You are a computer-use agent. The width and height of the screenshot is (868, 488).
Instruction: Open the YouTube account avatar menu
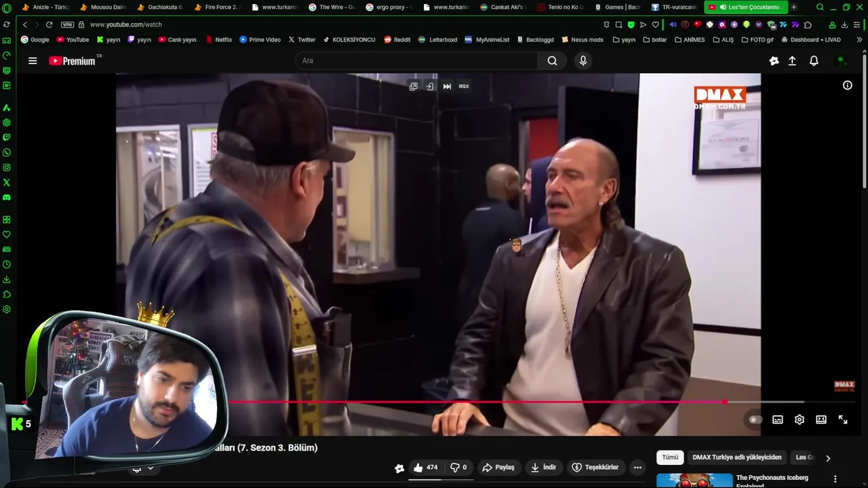coord(841,60)
